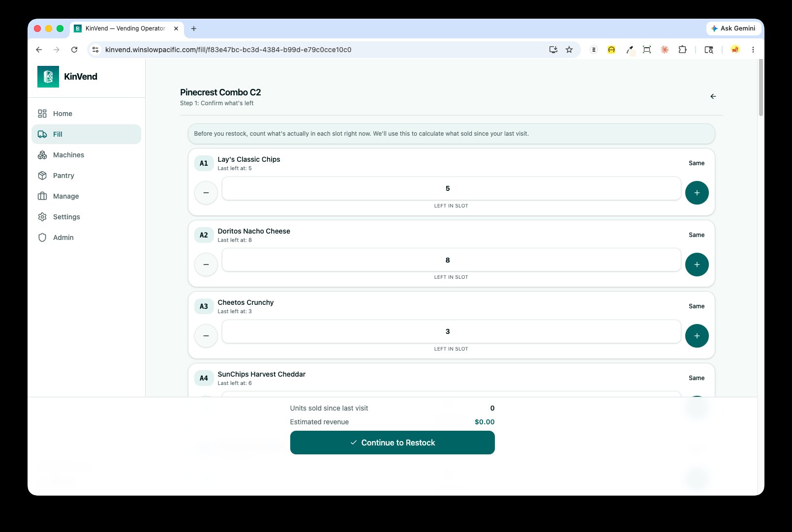Viewport: 792px width, 532px height.
Task: Click the $0.00 estimated revenue value
Action: (x=485, y=422)
